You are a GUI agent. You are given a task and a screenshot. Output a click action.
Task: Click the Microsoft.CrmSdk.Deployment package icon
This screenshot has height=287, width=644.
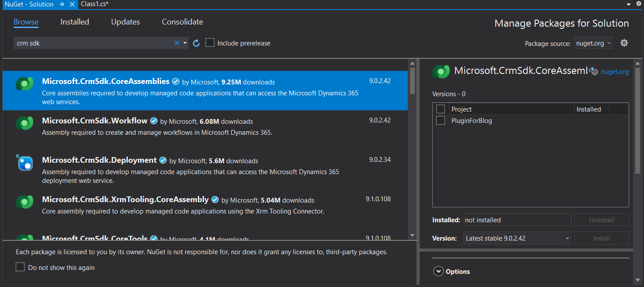[x=24, y=163]
